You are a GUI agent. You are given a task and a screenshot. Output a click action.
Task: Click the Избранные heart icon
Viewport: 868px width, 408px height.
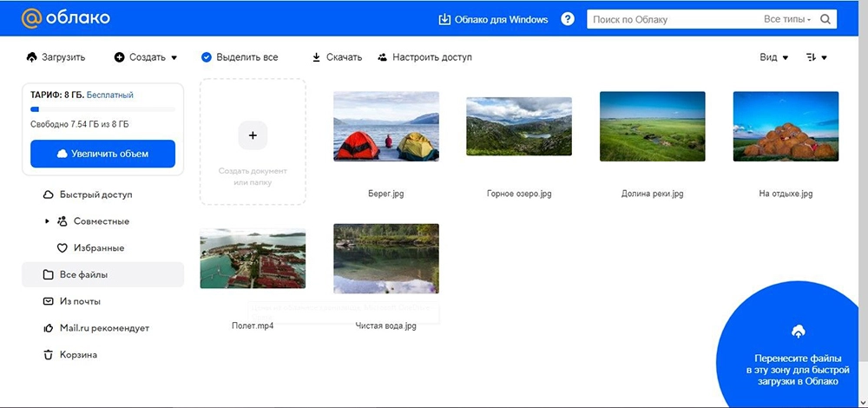[62, 248]
